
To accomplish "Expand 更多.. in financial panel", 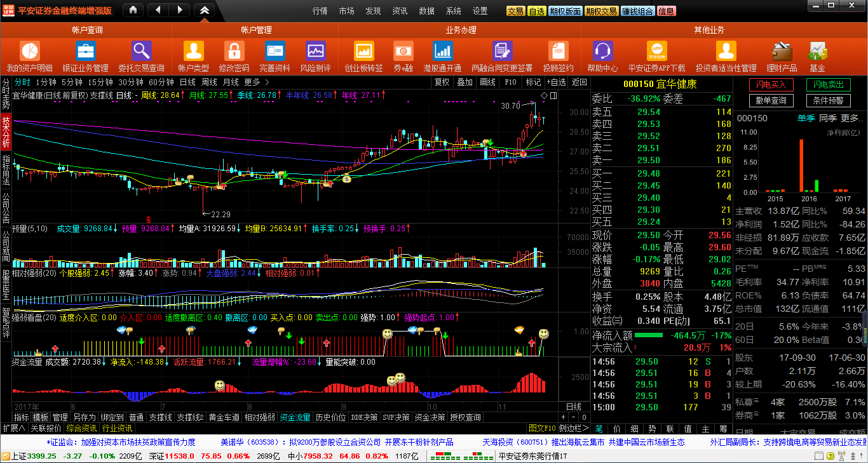I will tap(851, 118).
